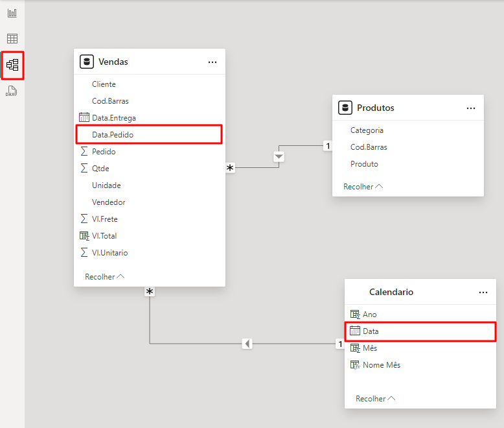Open the Vendas table more options menu
This screenshot has width=504, height=428.
coord(212,62)
